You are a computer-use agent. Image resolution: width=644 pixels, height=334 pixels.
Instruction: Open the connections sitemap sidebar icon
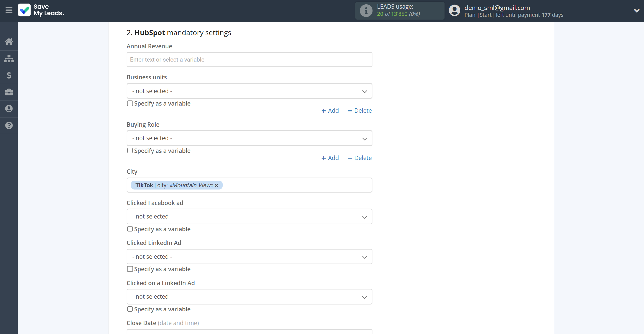click(9, 59)
